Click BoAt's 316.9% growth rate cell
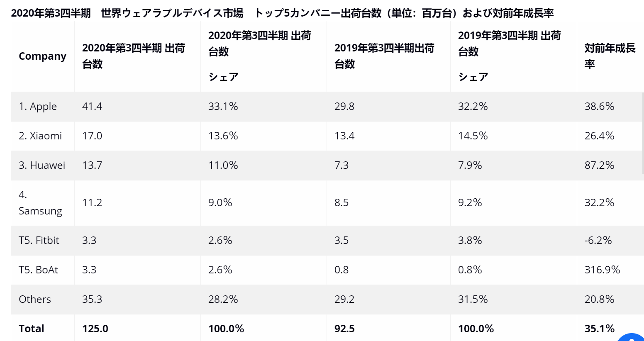The height and width of the screenshot is (341, 644). [602, 270]
